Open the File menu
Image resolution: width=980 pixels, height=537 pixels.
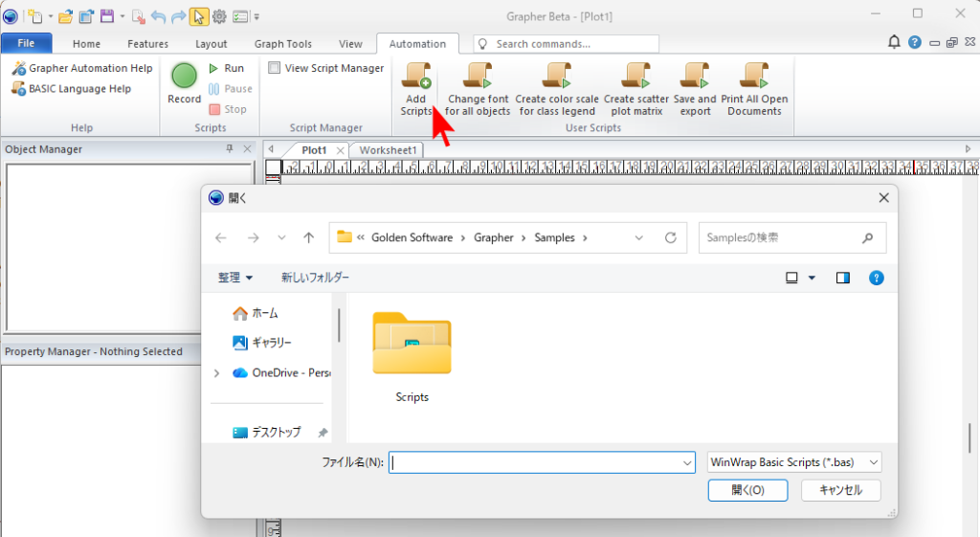(x=26, y=43)
